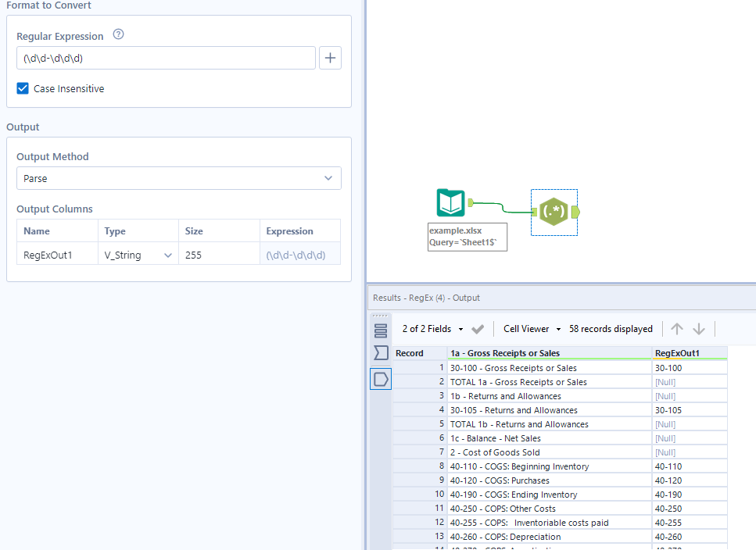756x550 pixels.
Task: Jump to previous record with up arrow icon
Action: [676, 328]
